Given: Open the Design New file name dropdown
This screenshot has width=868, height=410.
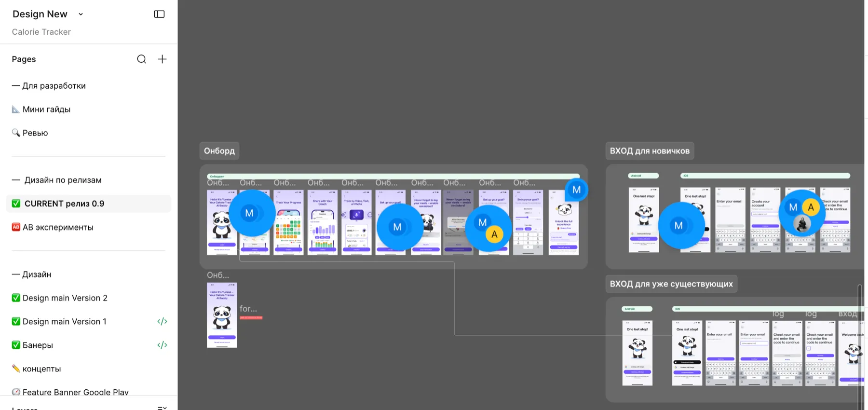Looking at the screenshot, I should point(48,14).
